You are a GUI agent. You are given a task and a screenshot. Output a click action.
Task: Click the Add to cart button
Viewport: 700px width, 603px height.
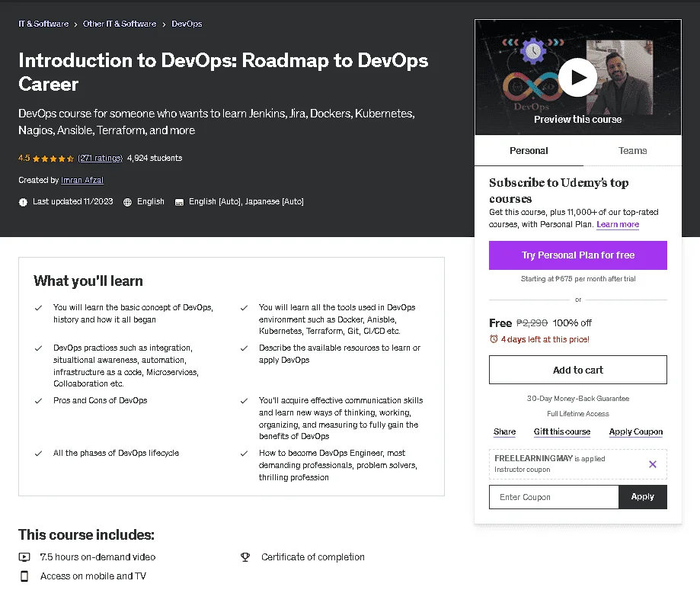[577, 370]
